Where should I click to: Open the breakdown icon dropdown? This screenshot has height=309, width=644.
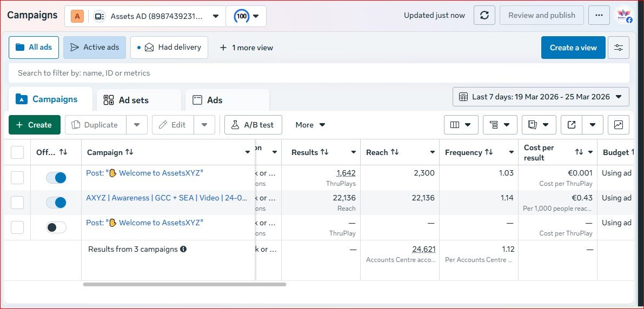pos(500,125)
